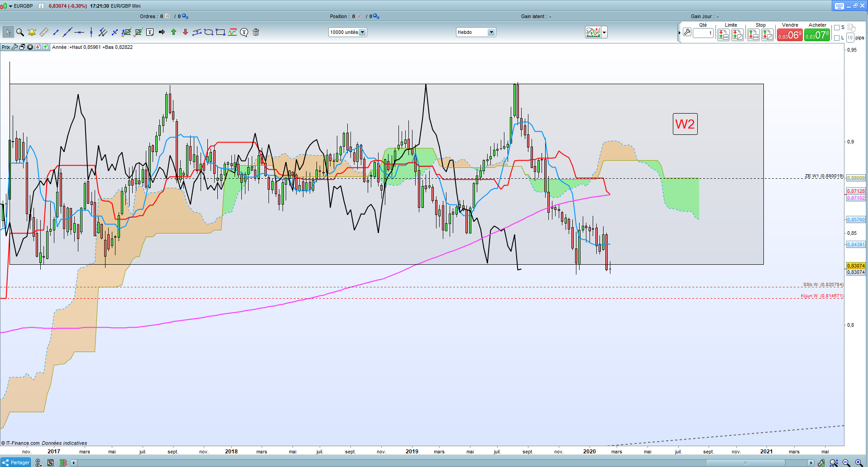
Task: Click zoom in magnifier at bottom right
Action: (x=858, y=462)
